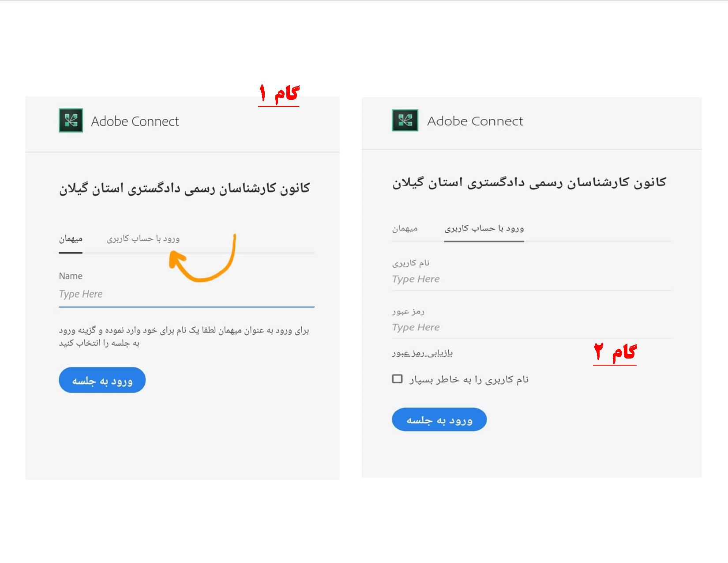This screenshot has width=728, height=563.
Task: Click the red گام ۱ step label
Action: coord(278,94)
